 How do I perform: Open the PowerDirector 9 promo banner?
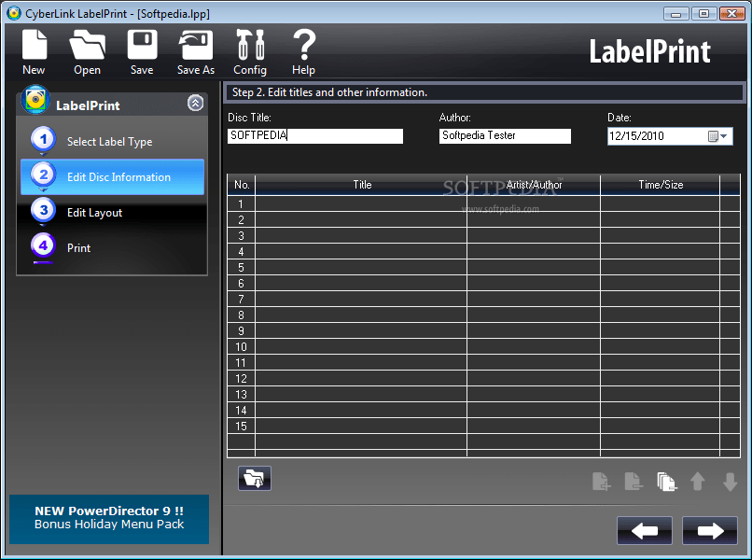(x=109, y=519)
